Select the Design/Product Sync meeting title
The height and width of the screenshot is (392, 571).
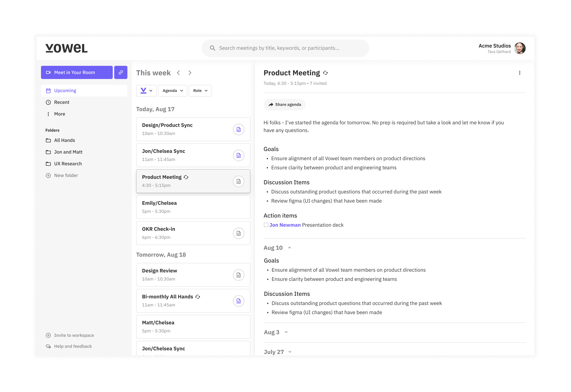click(x=167, y=125)
